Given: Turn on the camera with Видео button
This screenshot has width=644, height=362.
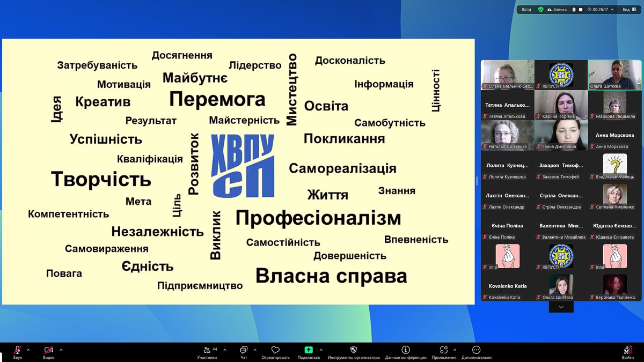Looking at the screenshot, I should [x=49, y=352].
